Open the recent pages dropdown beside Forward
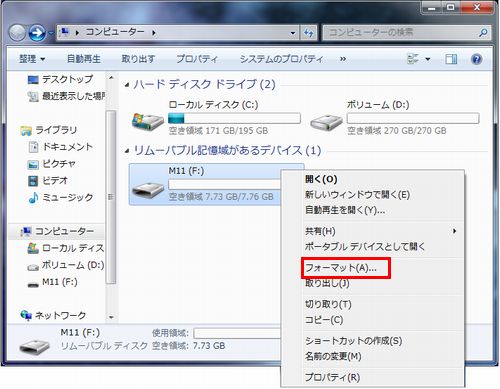Image resolution: width=500 pixels, height=389 pixels. coord(51,33)
